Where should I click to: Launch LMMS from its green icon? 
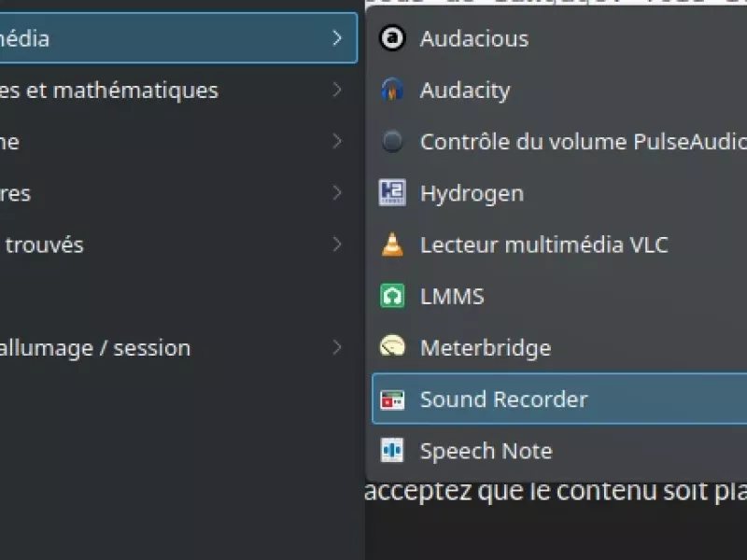pos(392,296)
